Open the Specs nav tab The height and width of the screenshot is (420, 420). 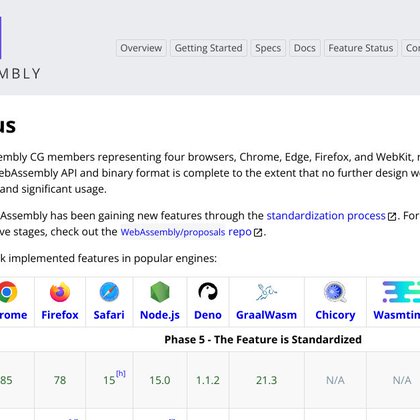pyautogui.click(x=268, y=48)
